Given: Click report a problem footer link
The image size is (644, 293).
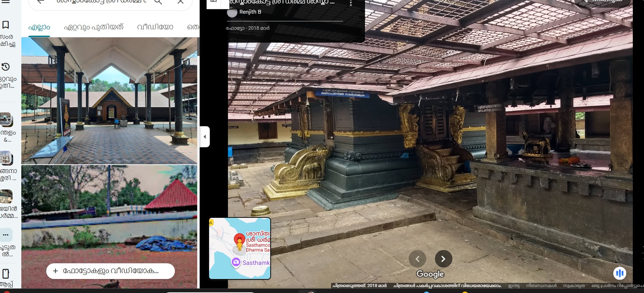Looking at the screenshot, I should pos(617,286).
